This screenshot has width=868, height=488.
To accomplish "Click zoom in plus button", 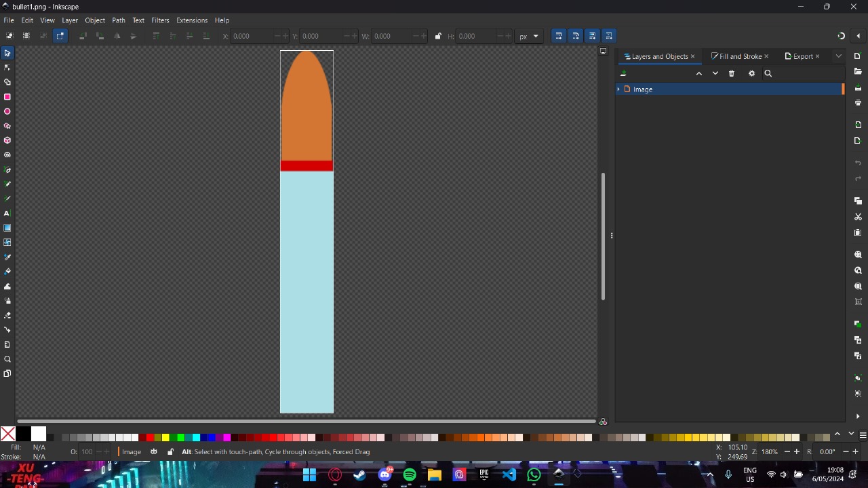I will tap(796, 452).
